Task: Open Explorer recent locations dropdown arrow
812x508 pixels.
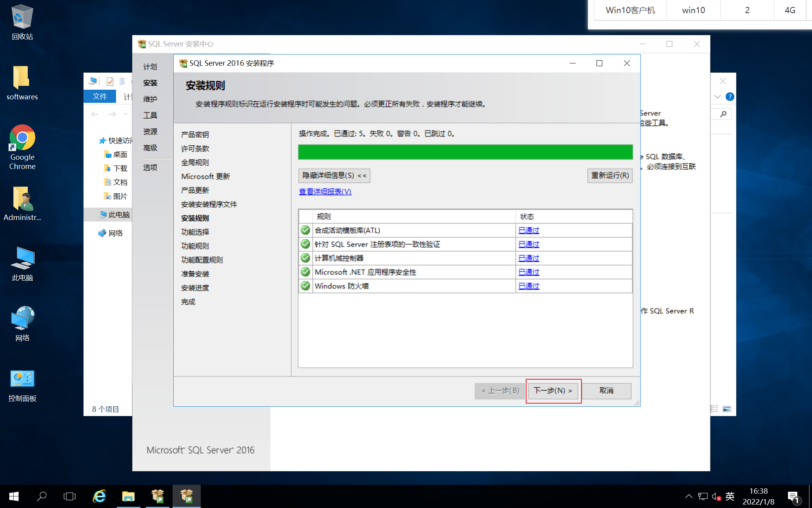Action: click(125, 114)
